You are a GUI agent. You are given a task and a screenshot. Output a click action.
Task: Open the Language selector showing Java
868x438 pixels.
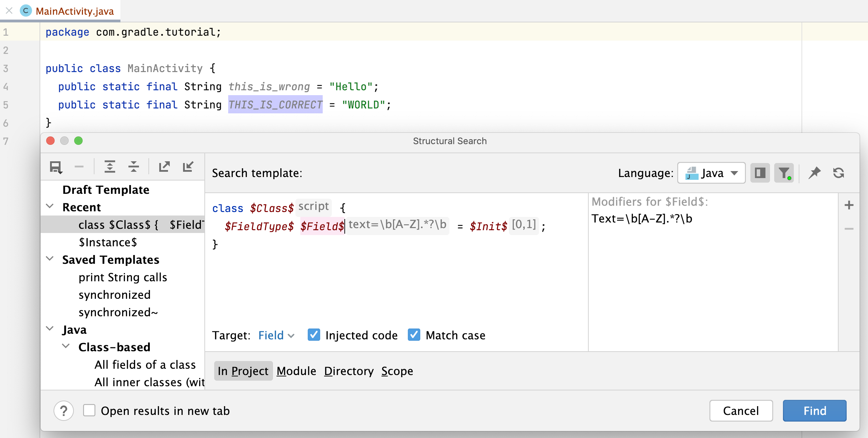[x=711, y=172]
